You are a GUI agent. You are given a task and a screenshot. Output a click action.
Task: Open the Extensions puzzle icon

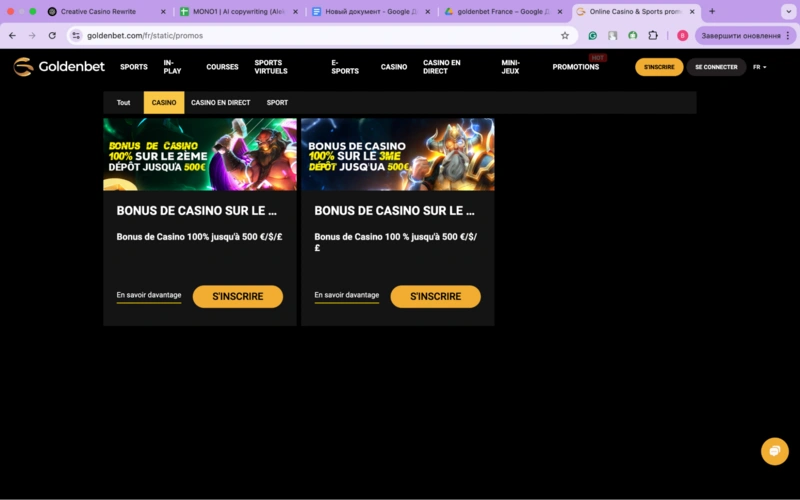(x=653, y=36)
